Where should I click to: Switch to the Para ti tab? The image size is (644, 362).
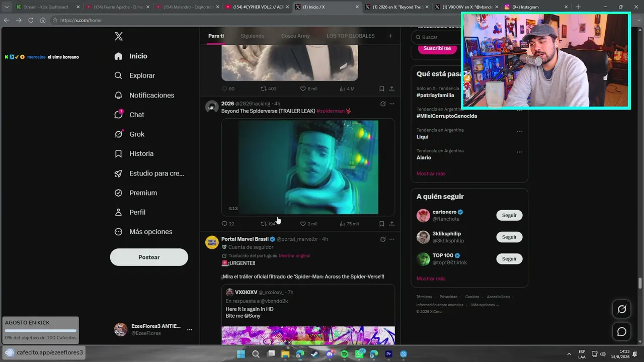point(216,36)
